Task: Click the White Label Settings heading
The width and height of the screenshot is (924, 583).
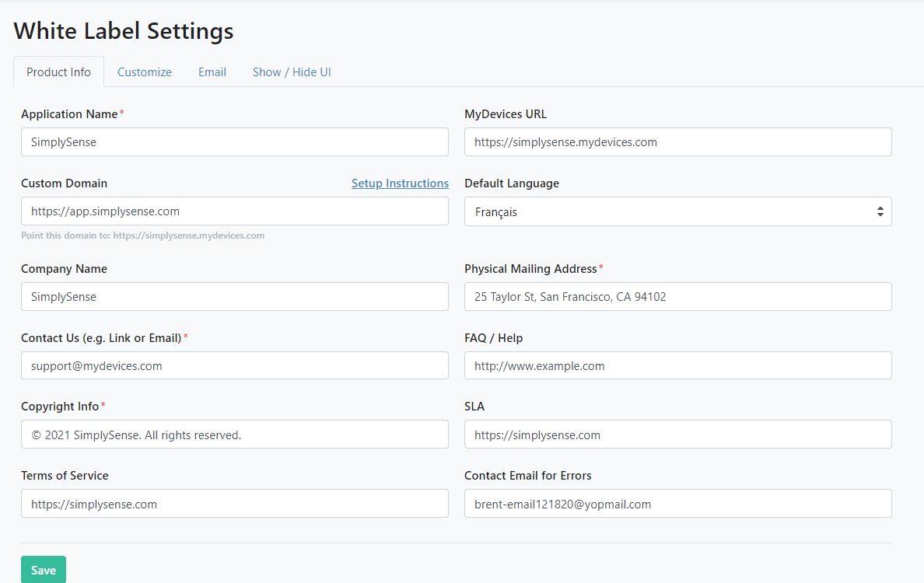Action: [x=124, y=31]
